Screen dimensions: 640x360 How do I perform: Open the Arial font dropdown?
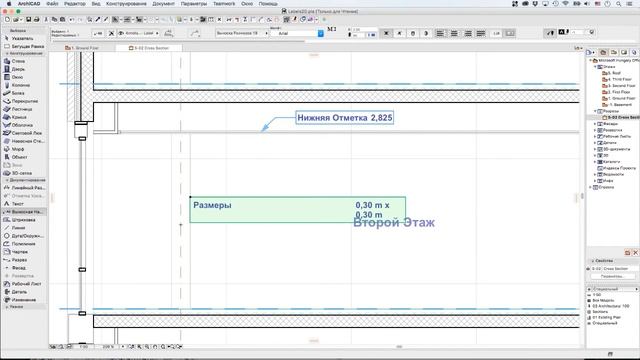(297, 33)
